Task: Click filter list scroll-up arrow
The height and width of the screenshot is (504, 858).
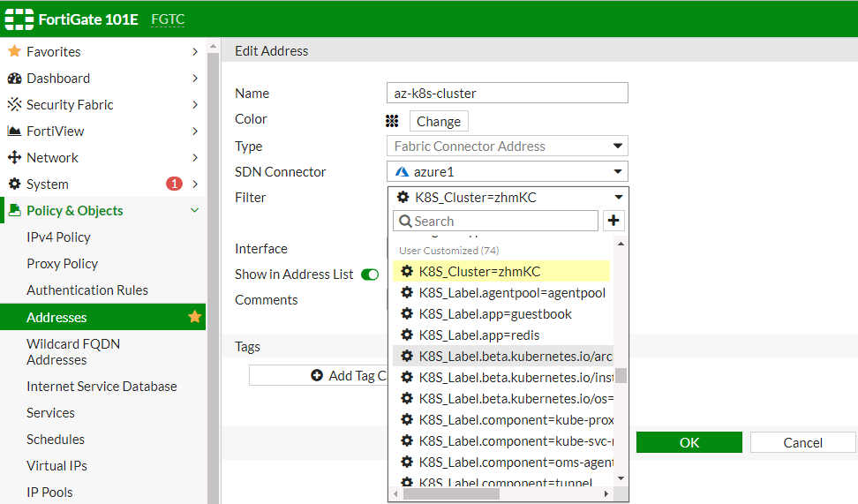Action: coord(621,244)
